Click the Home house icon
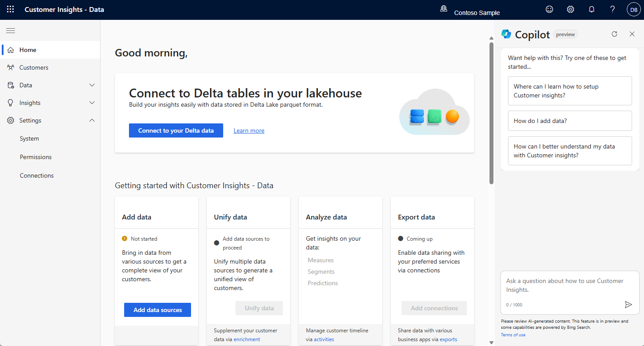This screenshot has height=346, width=644. pyautogui.click(x=11, y=50)
